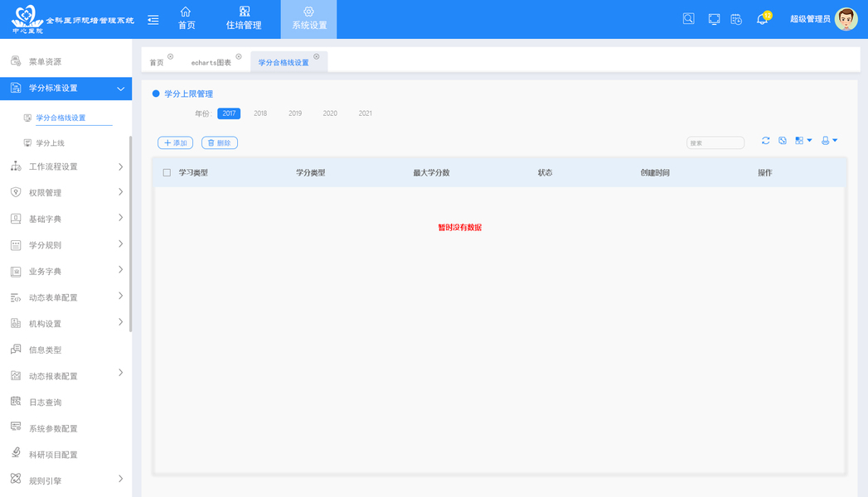Switch to the 首页 page tab
Image resolution: width=868 pixels, height=497 pixels.
tap(157, 62)
